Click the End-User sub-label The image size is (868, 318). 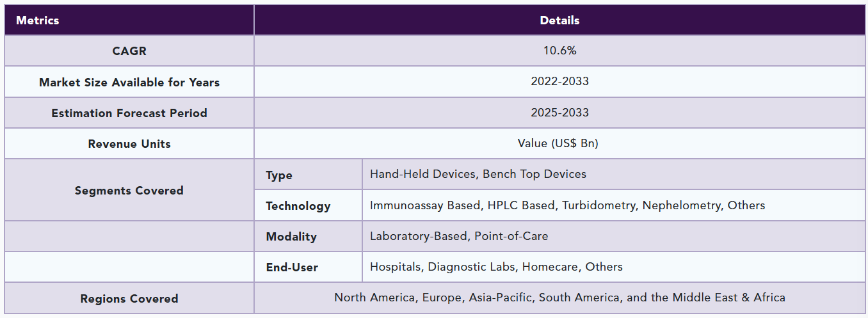[292, 267]
